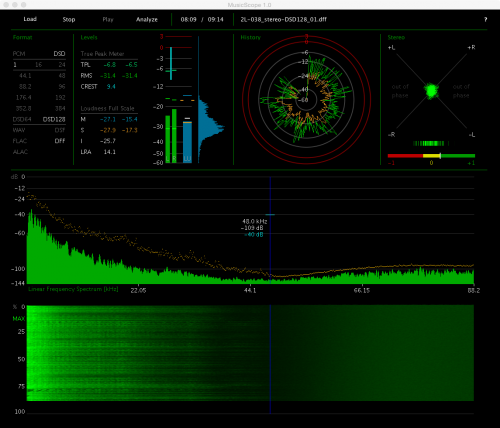Viewport: 500px width, 428px height.
Task: Click the LRA value 14.1
Action: (110, 152)
